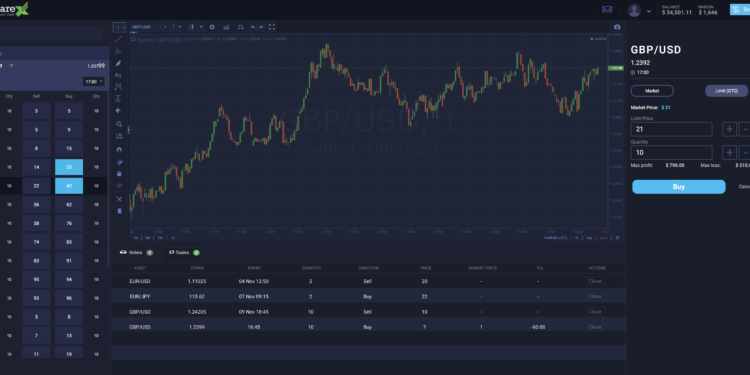
Task: Select the 1d range in the chart footer
Action: coord(135,238)
